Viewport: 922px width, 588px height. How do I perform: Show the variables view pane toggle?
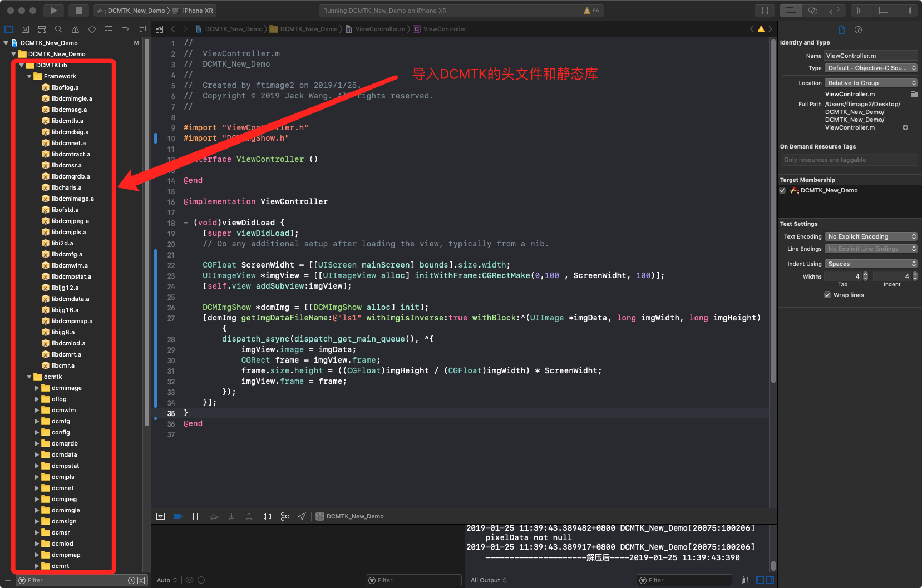(760, 580)
